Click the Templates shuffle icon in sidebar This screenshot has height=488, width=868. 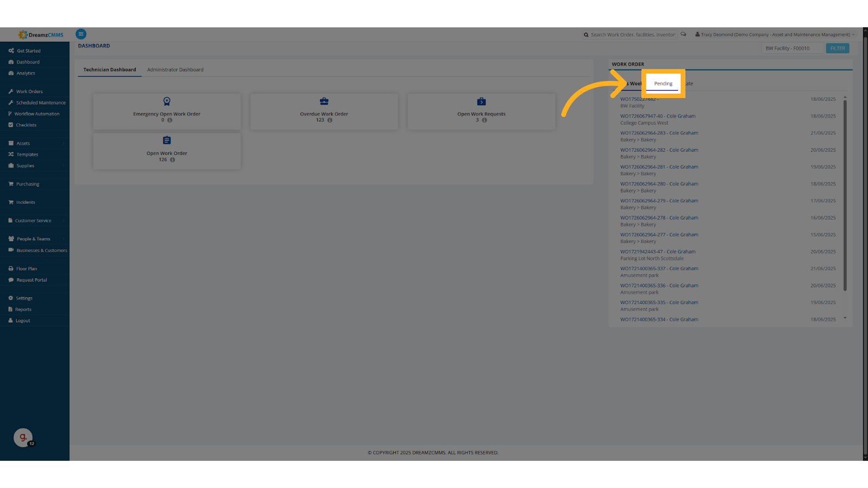(11, 155)
